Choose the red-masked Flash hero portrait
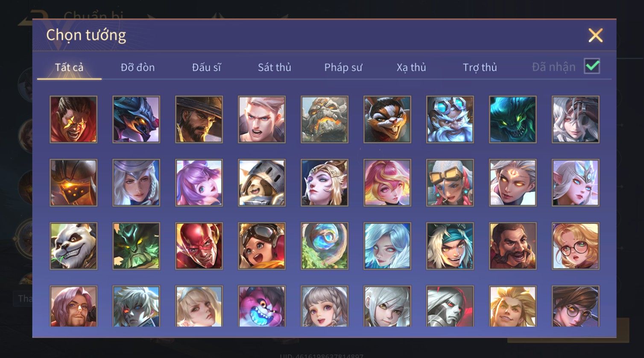The image size is (644, 358). point(199,246)
